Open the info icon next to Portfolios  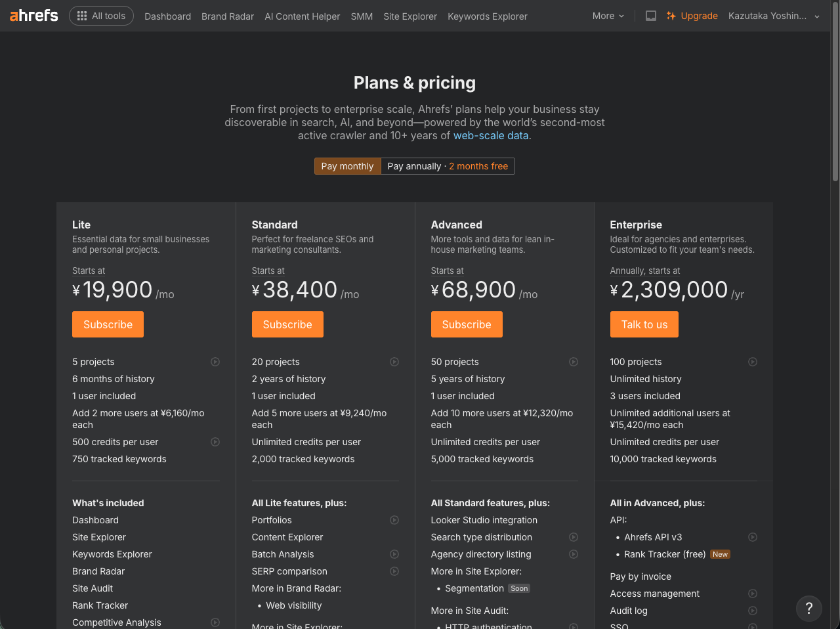394,520
